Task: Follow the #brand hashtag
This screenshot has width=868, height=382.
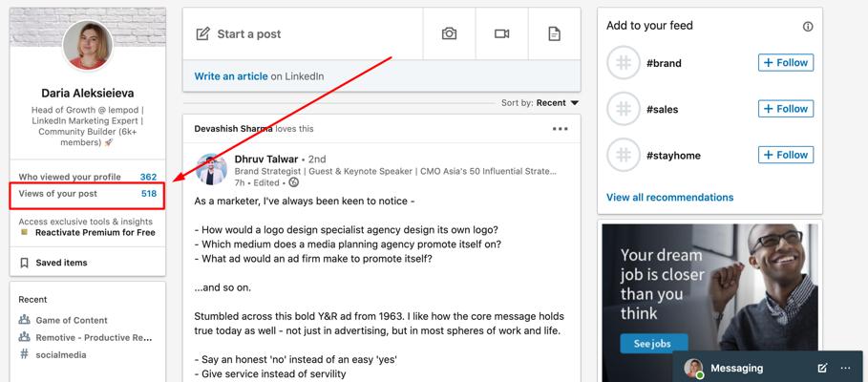Action: 785,63
